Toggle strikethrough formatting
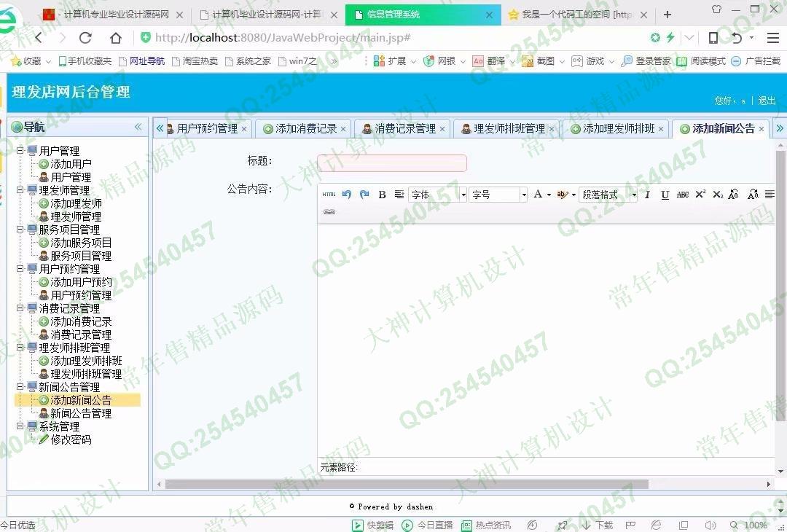Screen dimensions: 787x532 tap(683, 195)
